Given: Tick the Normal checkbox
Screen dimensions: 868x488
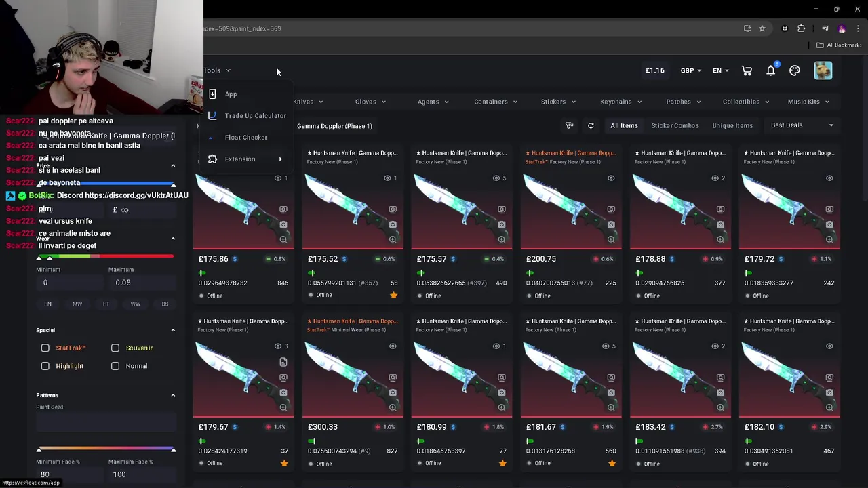Looking at the screenshot, I should click(115, 366).
